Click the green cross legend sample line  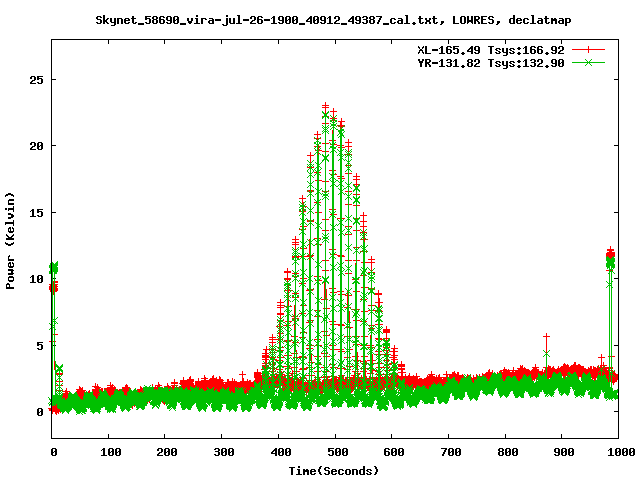coord(588,63)
